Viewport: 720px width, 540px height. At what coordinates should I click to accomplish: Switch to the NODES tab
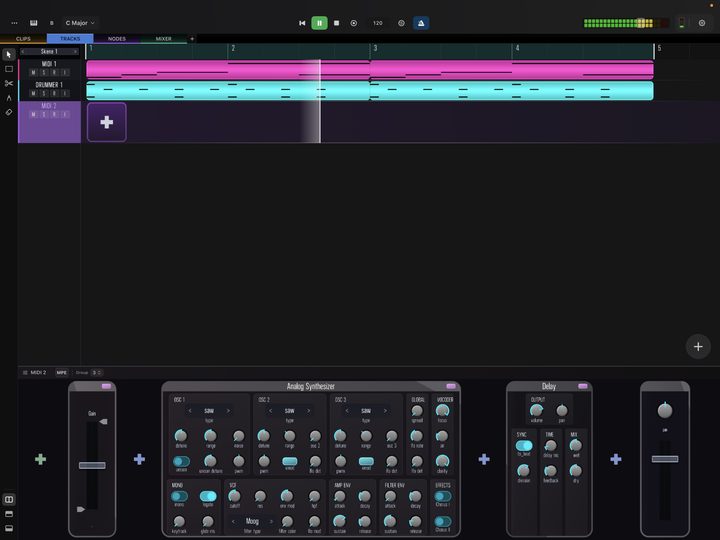tap(117, 39)
